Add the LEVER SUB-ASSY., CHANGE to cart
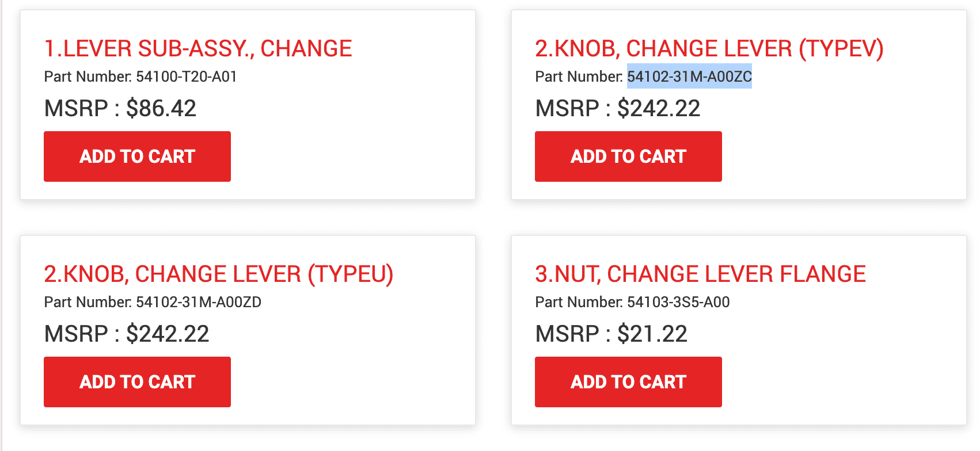 [x=137, y=156]
